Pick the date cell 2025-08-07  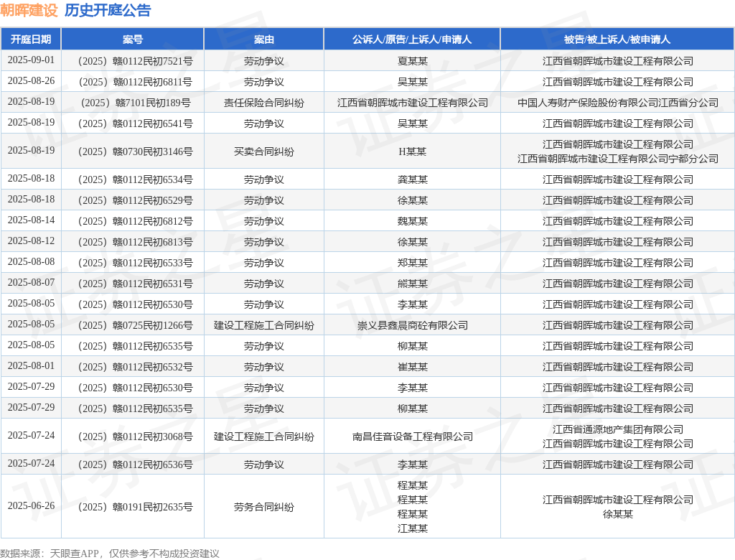coord(31,282)
